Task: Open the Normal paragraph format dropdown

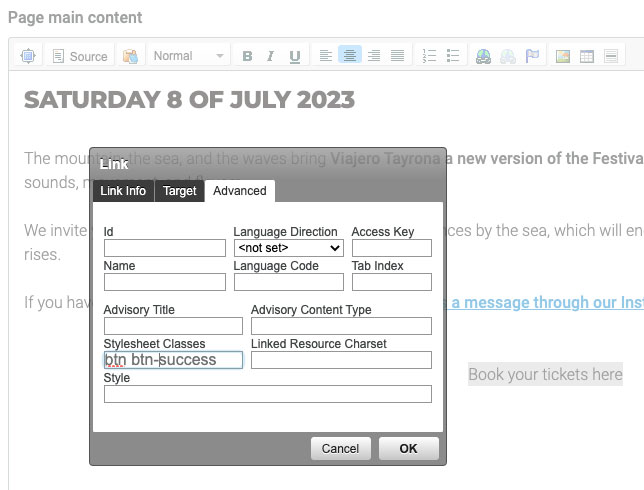Action: coord(189,57)
